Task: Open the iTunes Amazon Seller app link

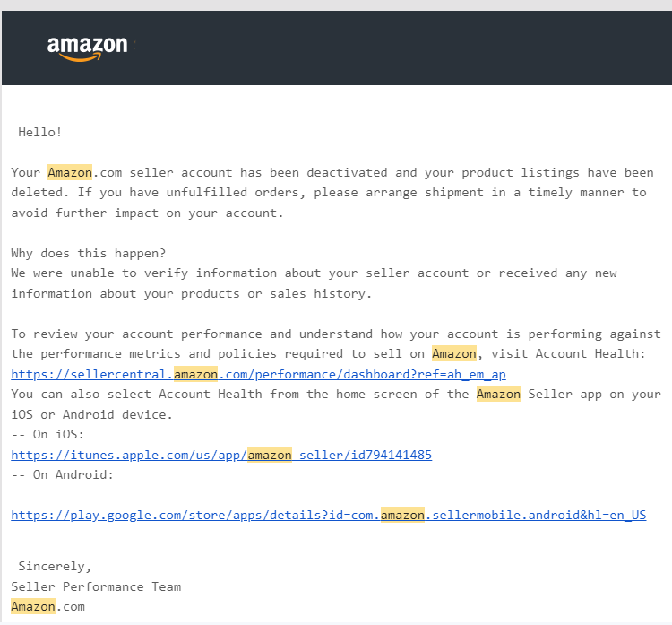Action: 221,455
